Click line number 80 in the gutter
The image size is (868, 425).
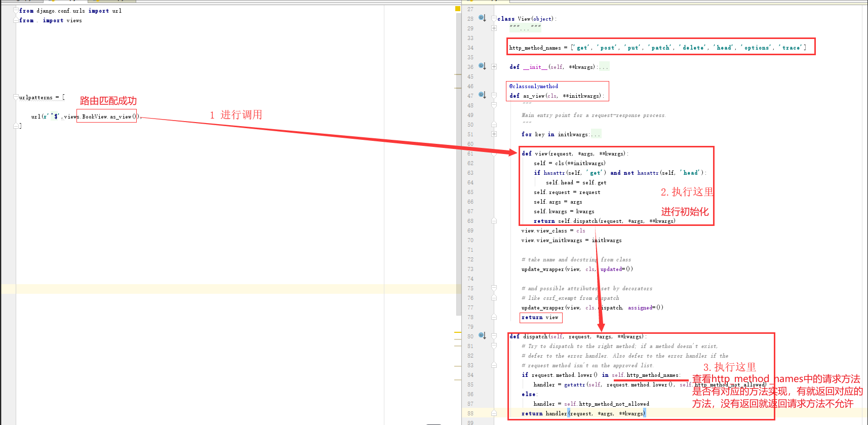point(470,336)
